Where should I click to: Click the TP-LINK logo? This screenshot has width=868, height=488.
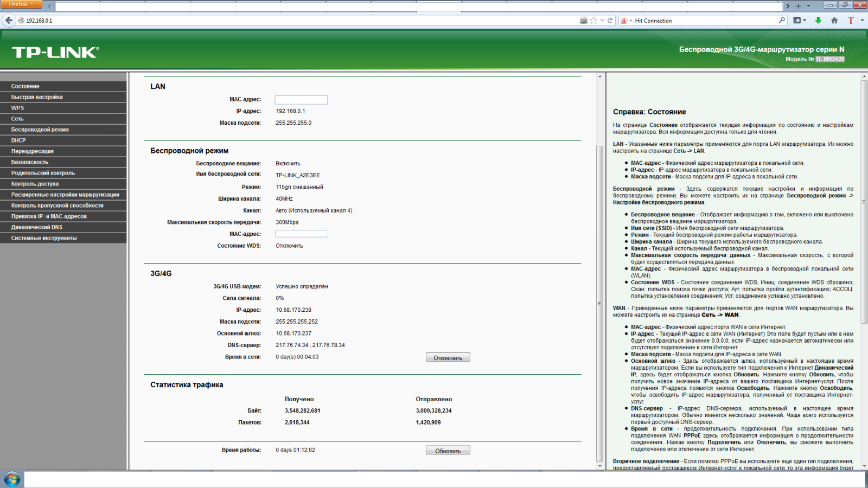point(55,52)
